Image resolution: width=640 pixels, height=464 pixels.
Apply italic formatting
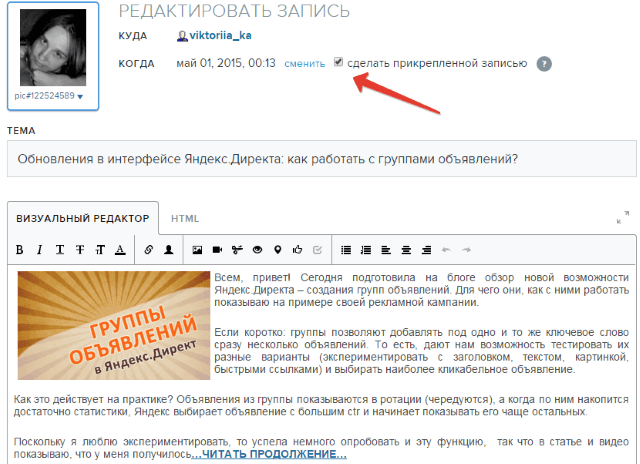39,250
